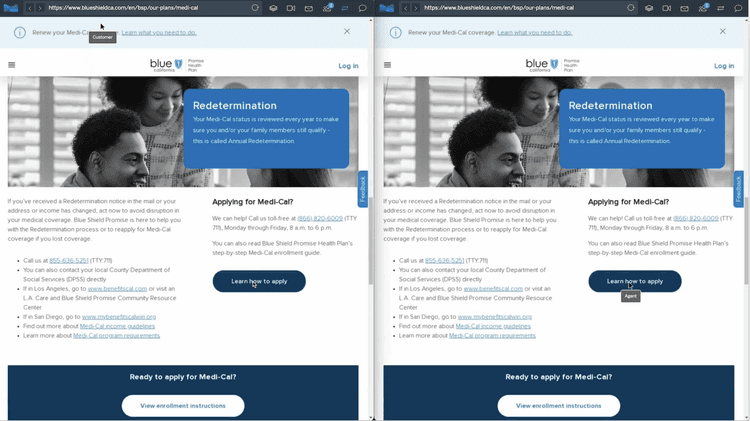The image size is (750, 421).
Task: Open the hamburger menu in the left pane
Action: pyautogui.click(x=12, y=66)
